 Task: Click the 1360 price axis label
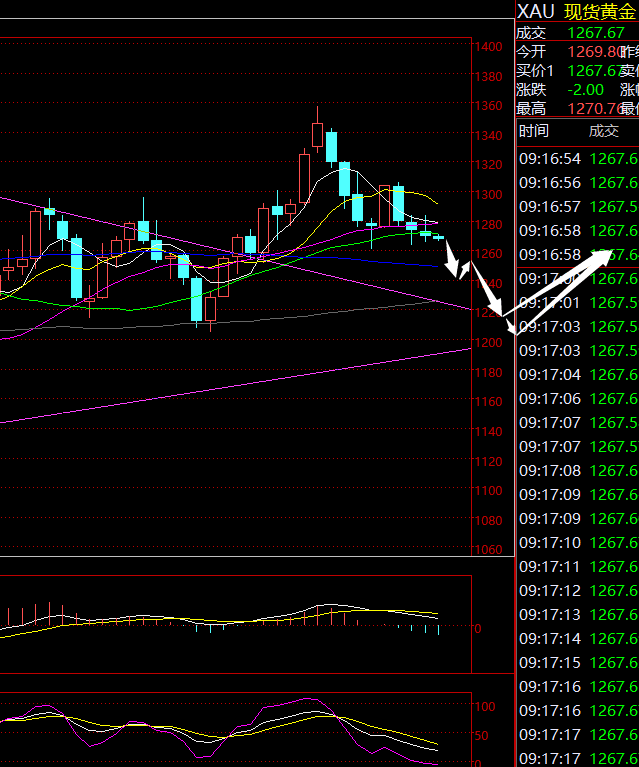point(488,106)
